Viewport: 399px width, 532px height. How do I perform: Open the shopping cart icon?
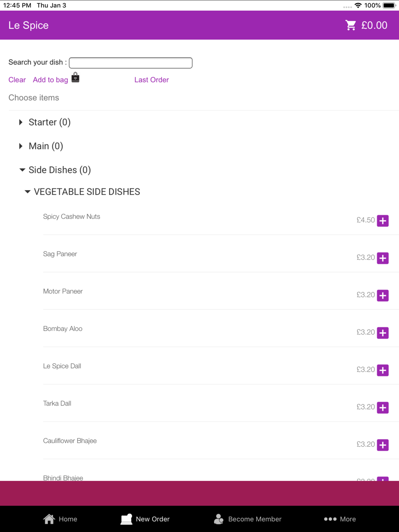351,25
